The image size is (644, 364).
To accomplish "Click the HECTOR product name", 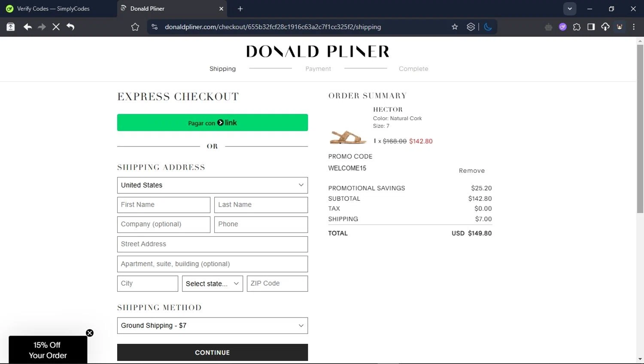I will pyautogui.click(x=388, y=110).
